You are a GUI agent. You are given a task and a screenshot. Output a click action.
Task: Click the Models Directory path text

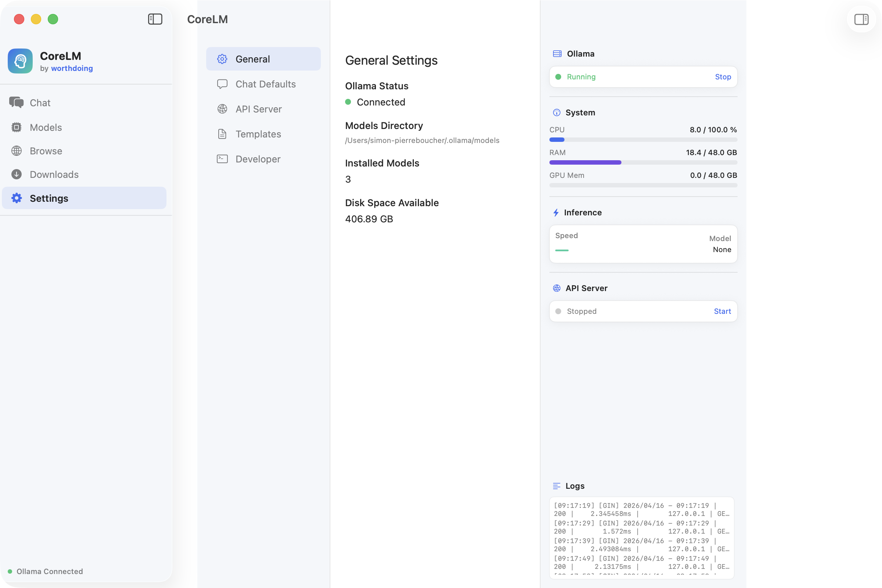(422, 140)
